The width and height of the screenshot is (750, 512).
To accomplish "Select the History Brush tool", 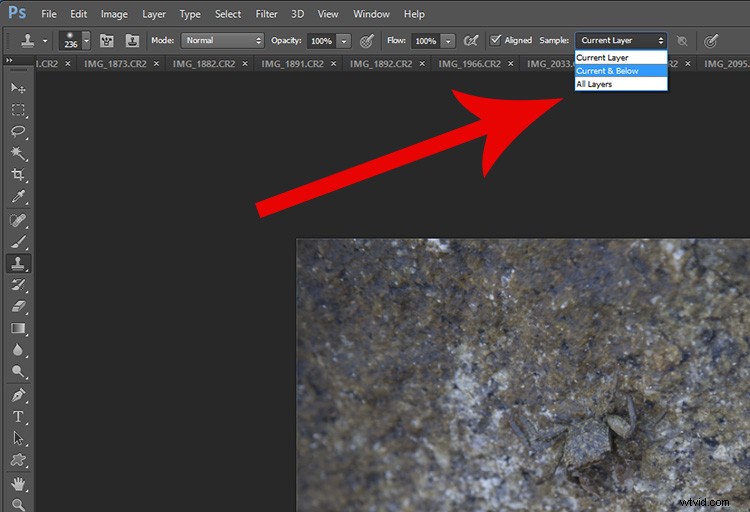I will pos(18,285).
